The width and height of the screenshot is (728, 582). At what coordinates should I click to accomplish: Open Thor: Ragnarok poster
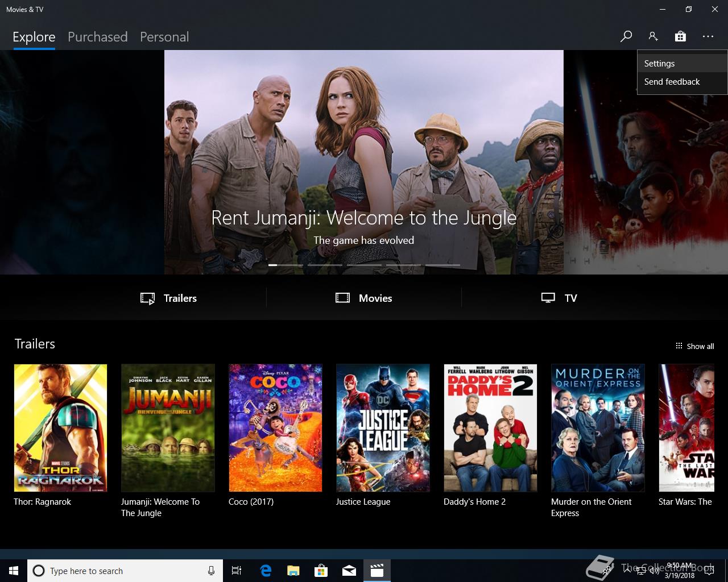tap(60, 428)
